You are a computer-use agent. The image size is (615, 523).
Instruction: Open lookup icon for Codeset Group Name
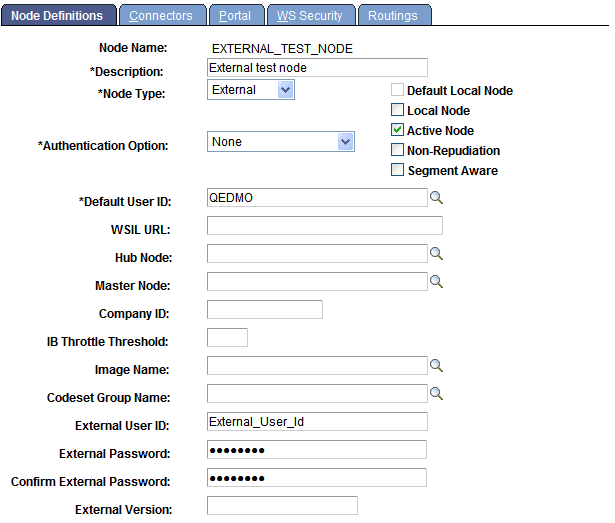(436, 394)
